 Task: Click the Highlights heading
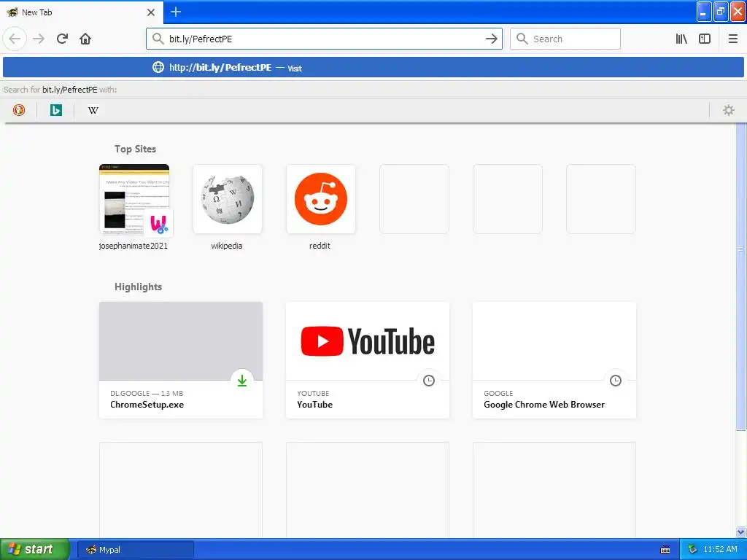click(138, 287)
